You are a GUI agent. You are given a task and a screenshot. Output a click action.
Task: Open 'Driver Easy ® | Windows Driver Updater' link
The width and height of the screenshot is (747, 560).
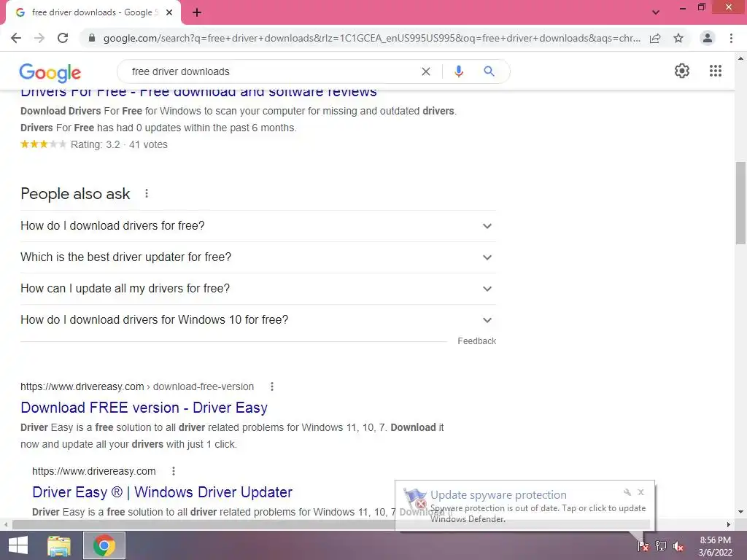tap(162, 492)
